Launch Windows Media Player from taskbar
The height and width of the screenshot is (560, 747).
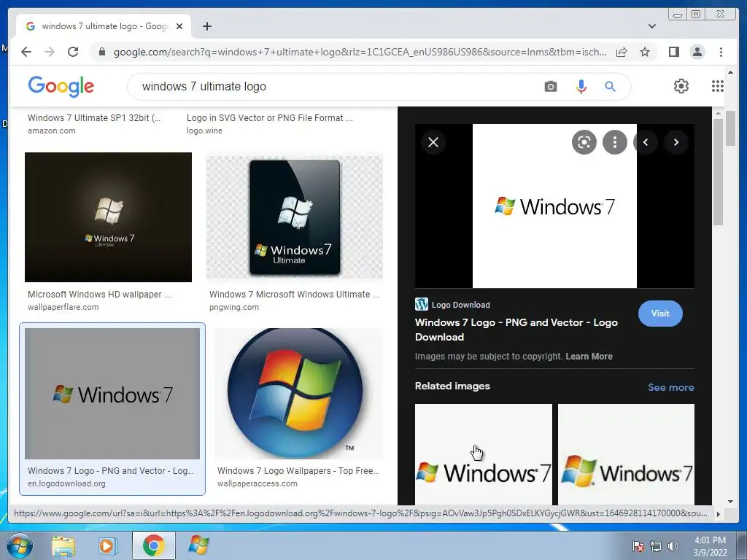107,545
